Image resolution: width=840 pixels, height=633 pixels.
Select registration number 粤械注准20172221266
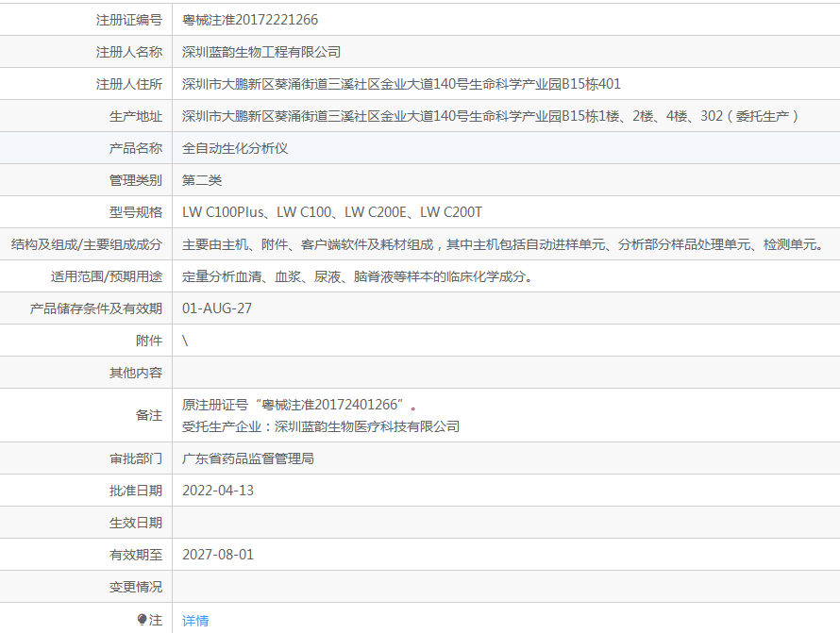coord(250,20)
